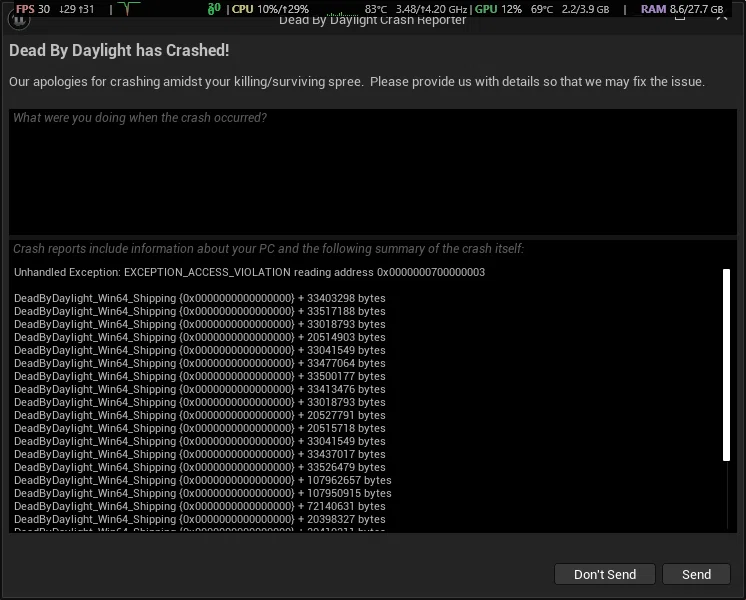Click the 3.48/4.20 GHz clock readout
The width and height of the screenshot is (746, 600).
point(432,9)
